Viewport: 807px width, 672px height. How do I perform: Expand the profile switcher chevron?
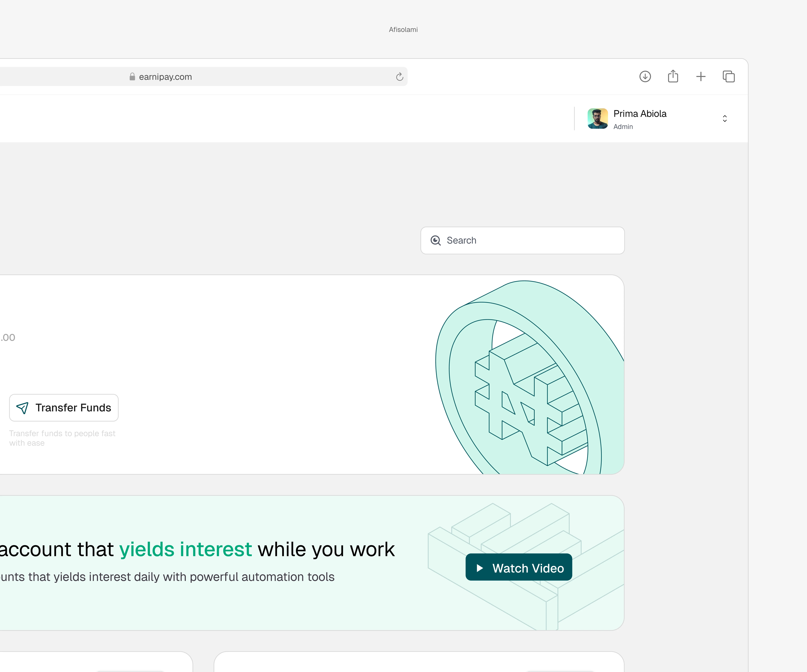[x=725, y=119]
